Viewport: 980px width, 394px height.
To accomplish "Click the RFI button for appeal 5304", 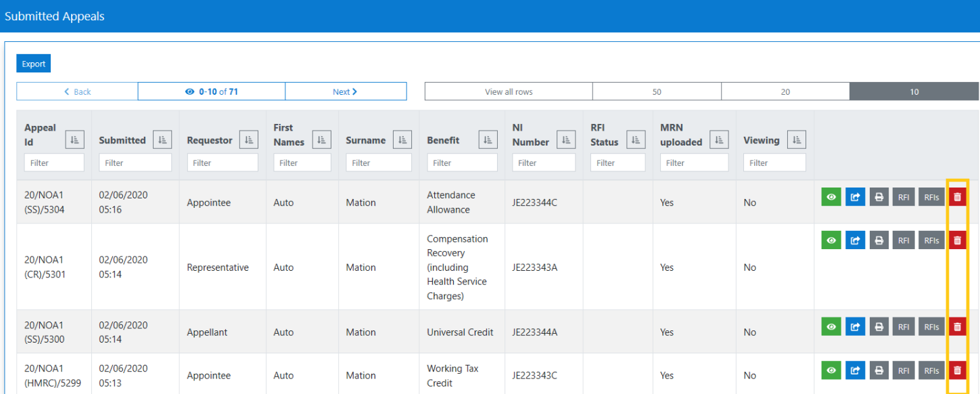I will (904, 197).
